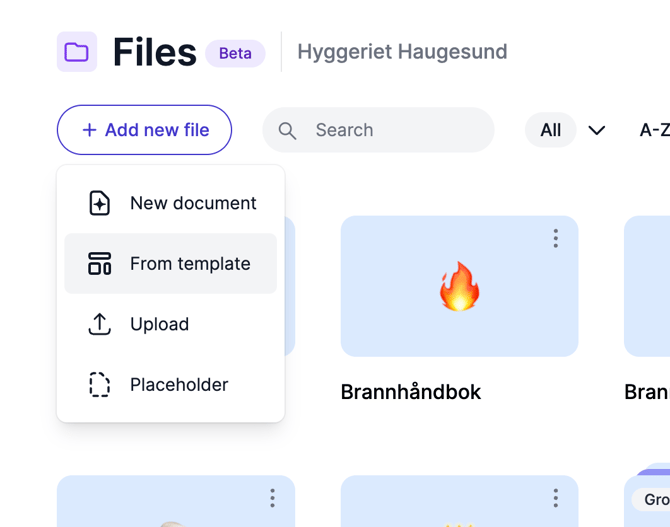Select the All filter pill

550,130
